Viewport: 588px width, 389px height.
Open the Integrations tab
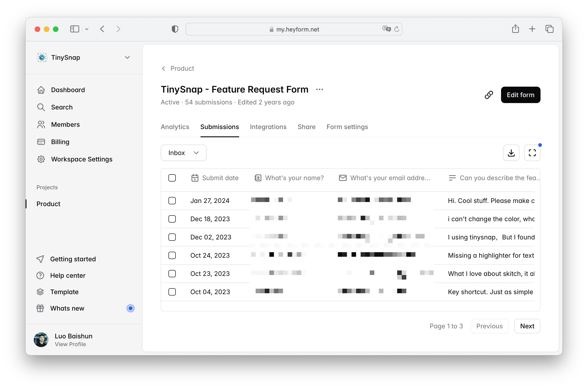(x=268, y=127)
